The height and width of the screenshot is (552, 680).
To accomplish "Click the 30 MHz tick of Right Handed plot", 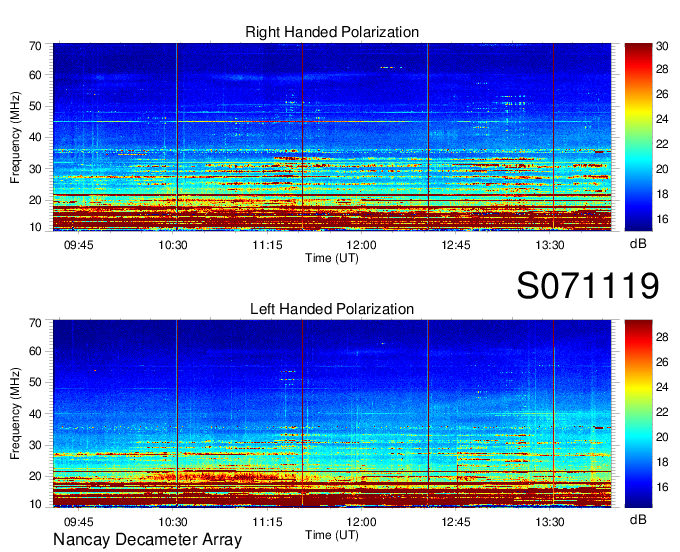I will (x=35, y=169).
